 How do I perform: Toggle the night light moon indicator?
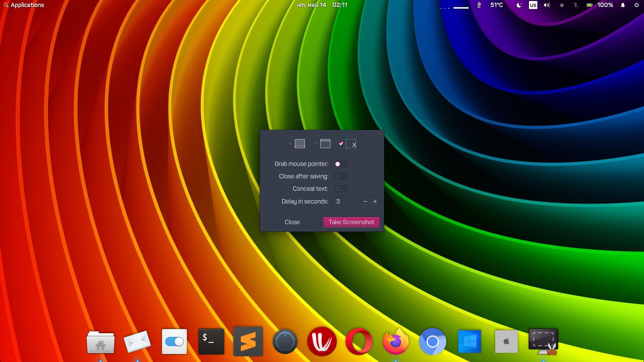coord(519,5)
